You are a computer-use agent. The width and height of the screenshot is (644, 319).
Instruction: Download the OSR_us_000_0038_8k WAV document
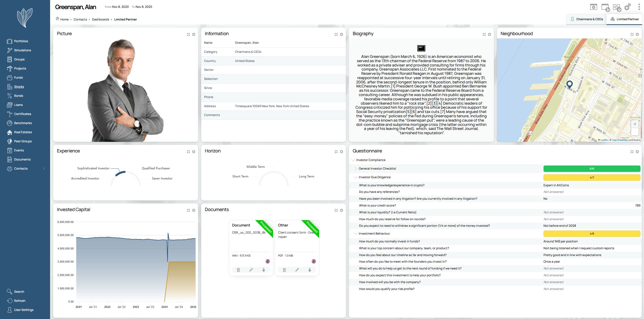(x=263, y=270)
